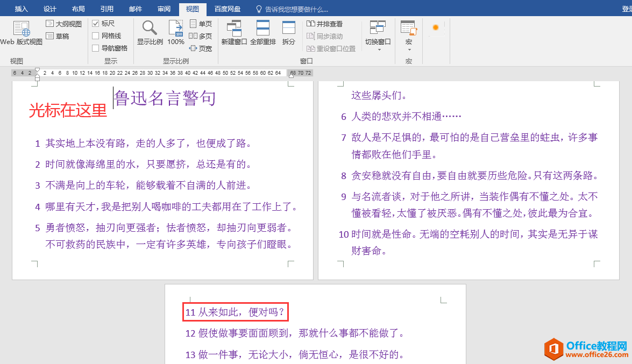Toggle the Ruler (标尺) checkbox

click(96, 23)
